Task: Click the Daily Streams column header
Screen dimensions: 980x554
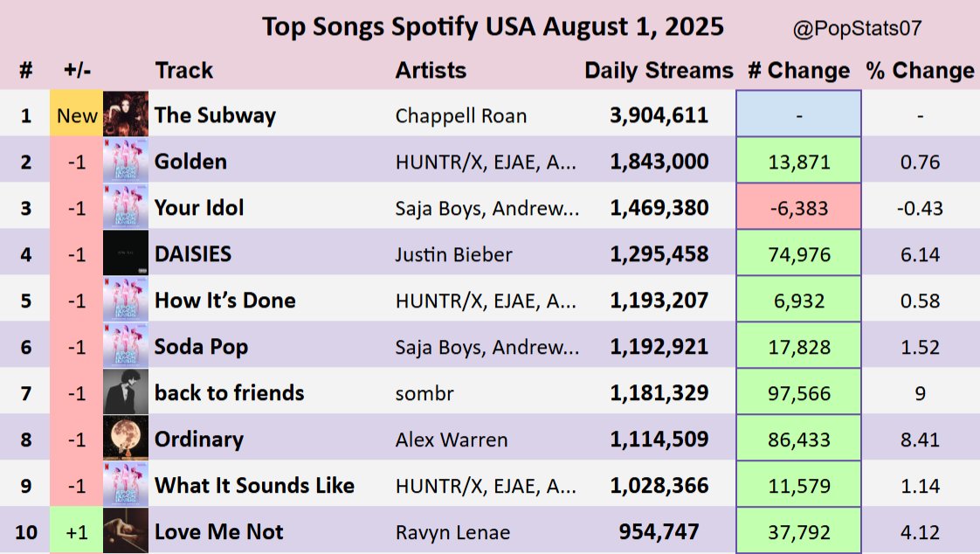Action: (x=659, y=71)
